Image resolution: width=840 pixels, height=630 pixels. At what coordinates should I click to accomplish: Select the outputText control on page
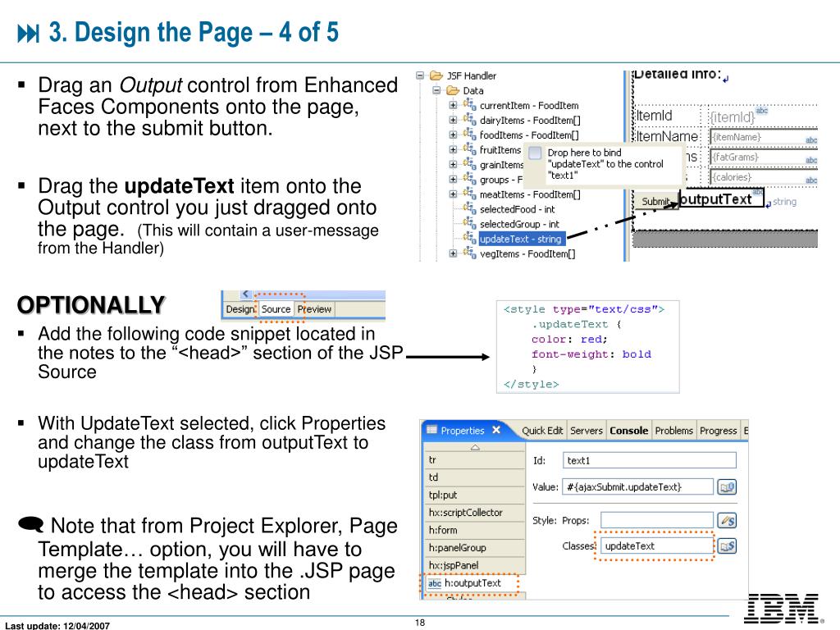coord(721,199)
